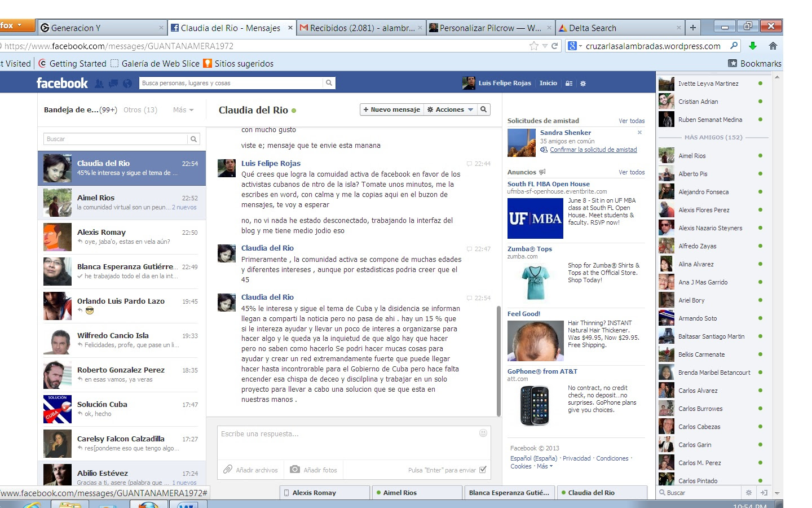The height and width of the screenshot is (508, 812).
Task: Open the Facebook messages icon in header
Action: pyautogui.click(x=113, y=84)
